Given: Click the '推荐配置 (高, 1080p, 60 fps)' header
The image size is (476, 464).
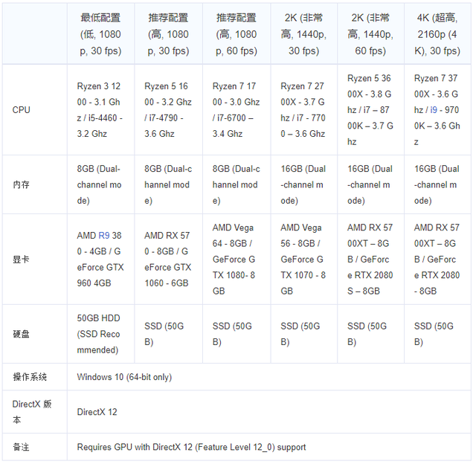Looking at the screenshot, I should (x=237, y=34).
